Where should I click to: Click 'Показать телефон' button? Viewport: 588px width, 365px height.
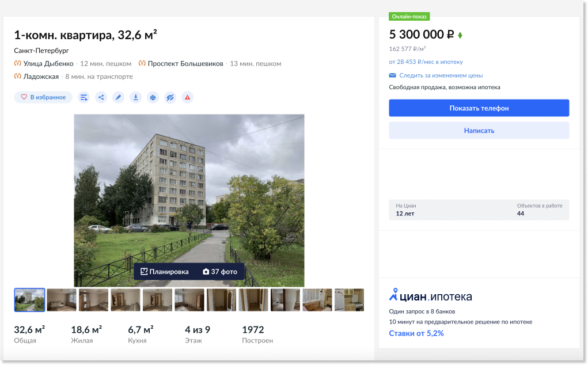[479, 108]
